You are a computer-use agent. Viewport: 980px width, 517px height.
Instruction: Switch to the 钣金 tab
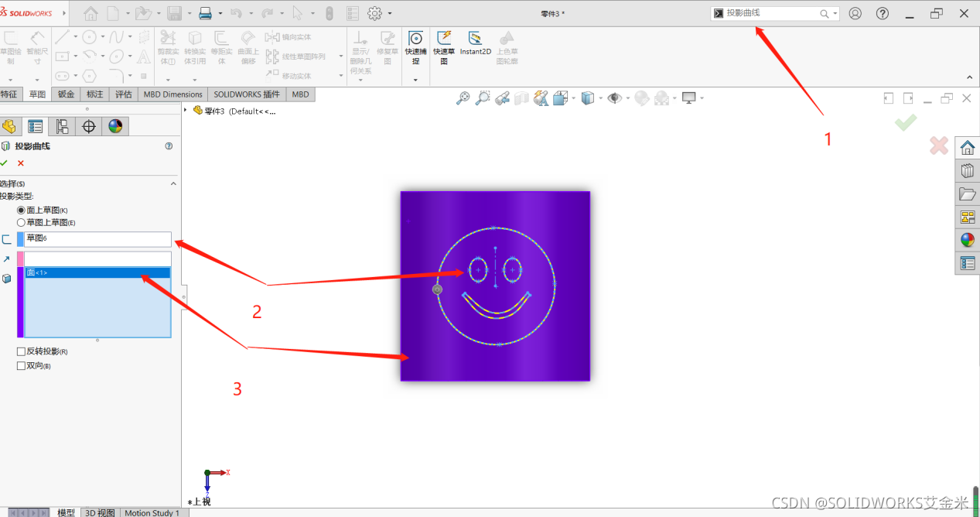coord(67,94)
